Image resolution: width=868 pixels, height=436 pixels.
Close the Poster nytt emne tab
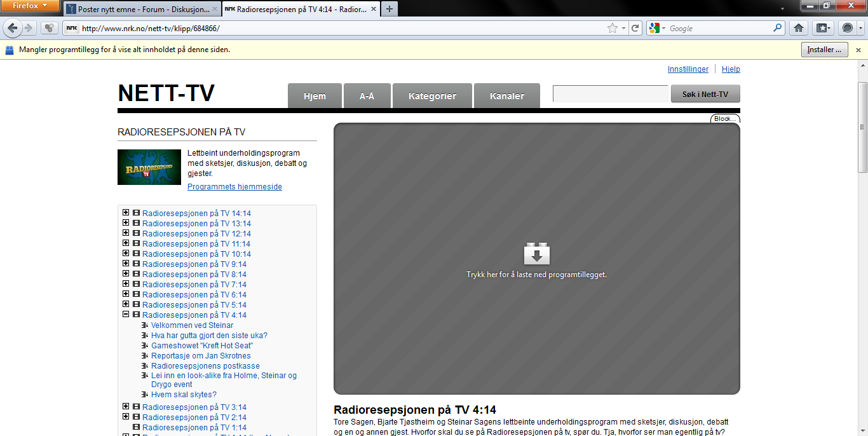click(x=215, y=10)
